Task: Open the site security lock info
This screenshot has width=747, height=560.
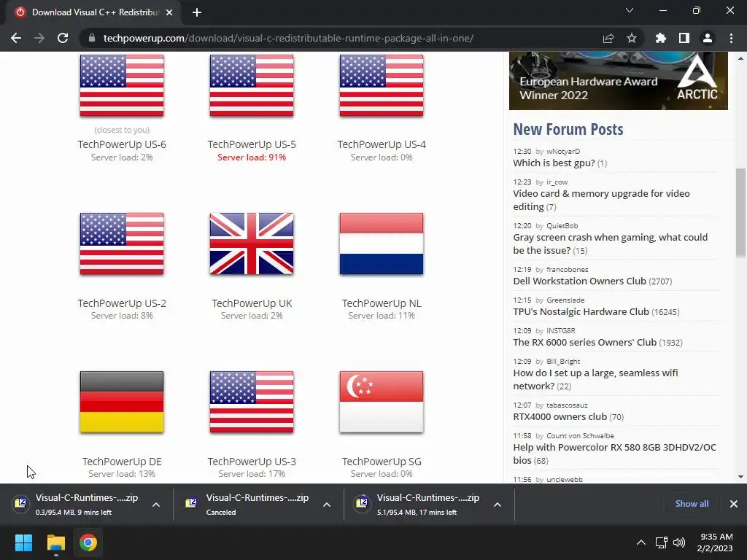Action: [x=92, y=38]
